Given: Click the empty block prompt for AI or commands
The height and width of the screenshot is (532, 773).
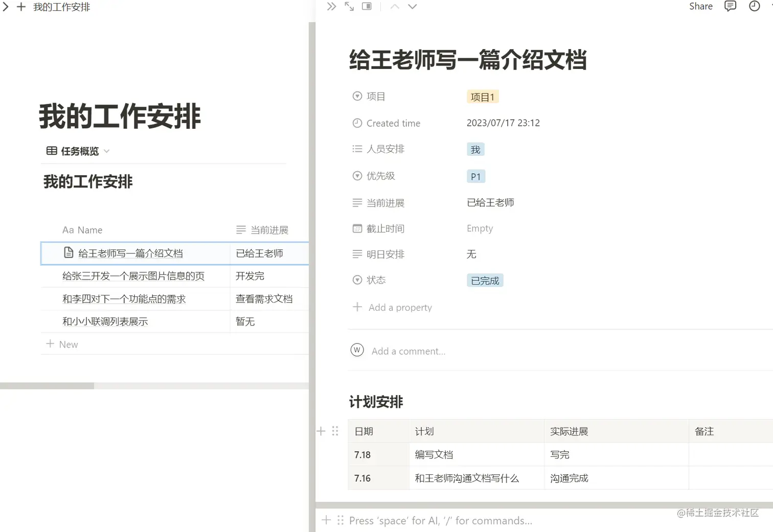Looking at the screenshot, I should 441,521.
